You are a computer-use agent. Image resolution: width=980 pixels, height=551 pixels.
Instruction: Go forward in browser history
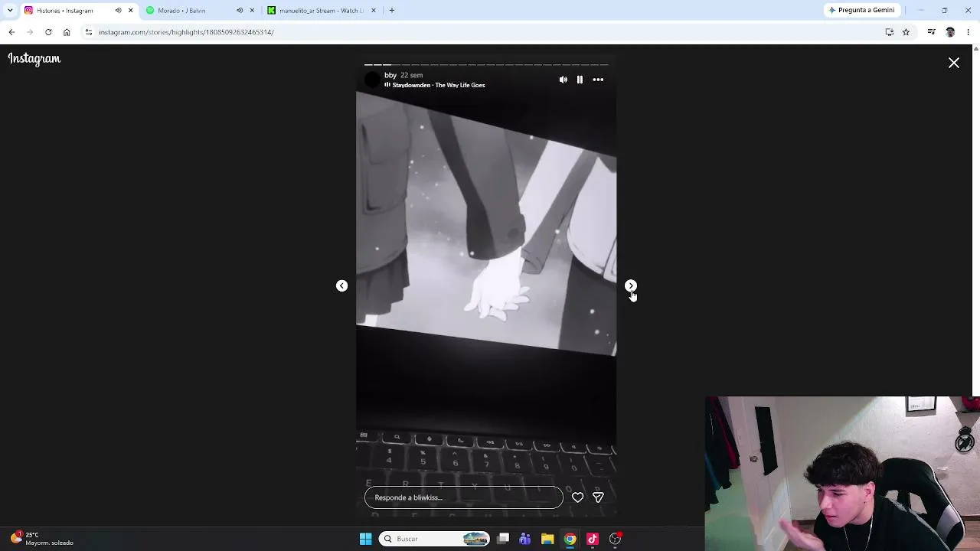click(30, 32)
